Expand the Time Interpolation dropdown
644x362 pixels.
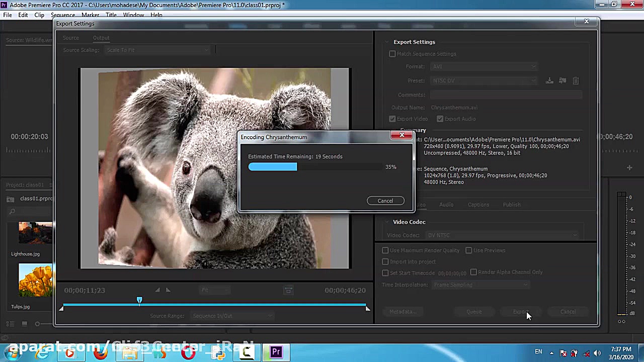(480, 285)
